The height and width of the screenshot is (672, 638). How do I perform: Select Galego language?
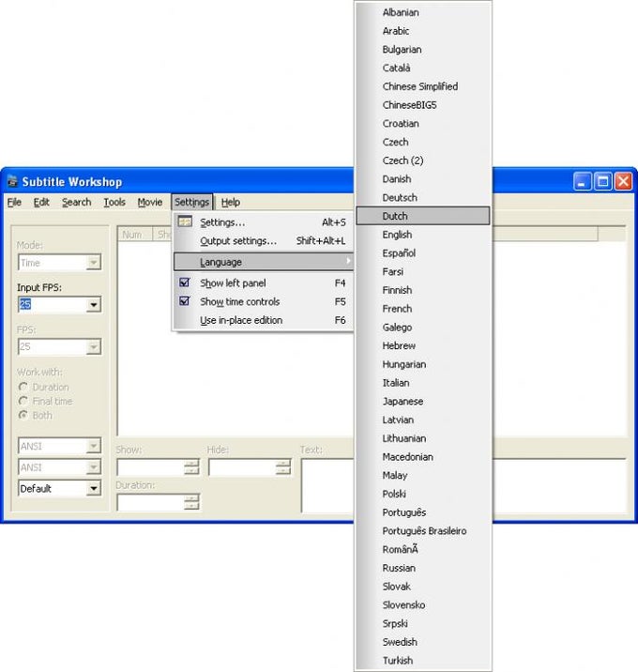point(423,327)
